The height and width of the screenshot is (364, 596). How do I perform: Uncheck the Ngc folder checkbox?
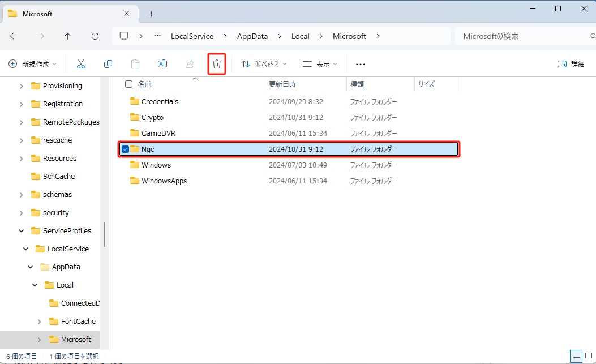(125, 149)
